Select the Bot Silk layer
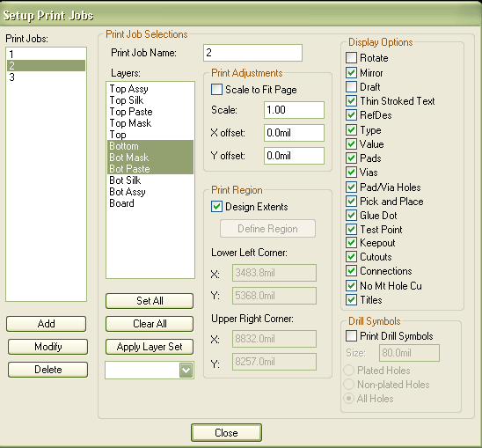The height and width of the screenshot is (448, 482). coord(150,180)
